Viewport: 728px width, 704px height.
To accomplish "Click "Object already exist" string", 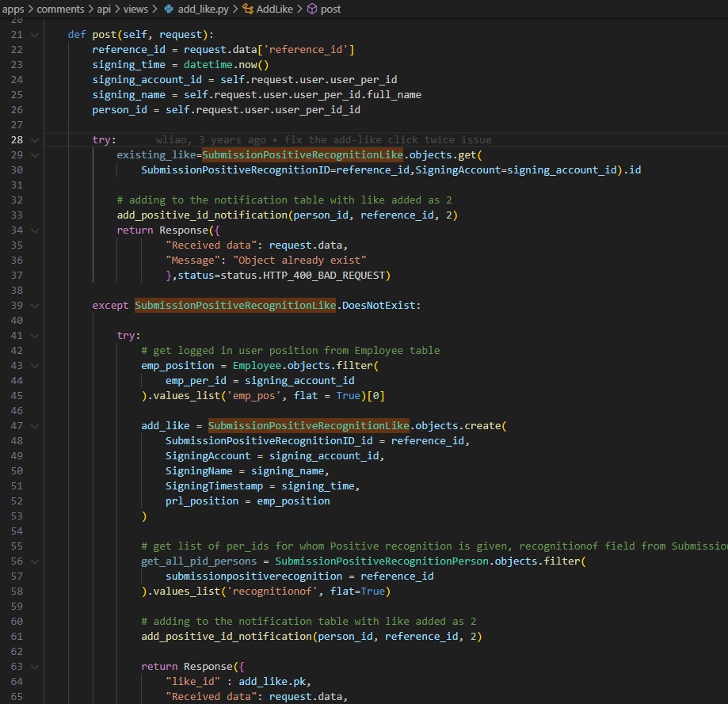I will tap(299, 261).
